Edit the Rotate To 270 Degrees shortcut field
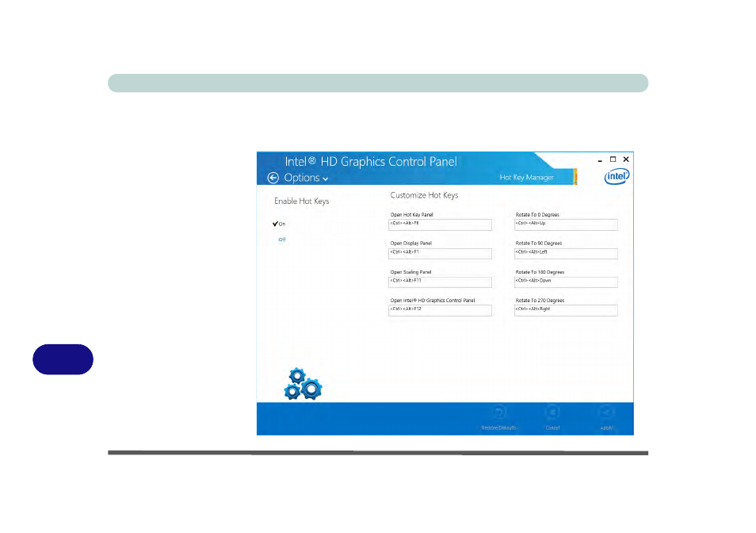 pyautogui.click(x=566, y=310)
